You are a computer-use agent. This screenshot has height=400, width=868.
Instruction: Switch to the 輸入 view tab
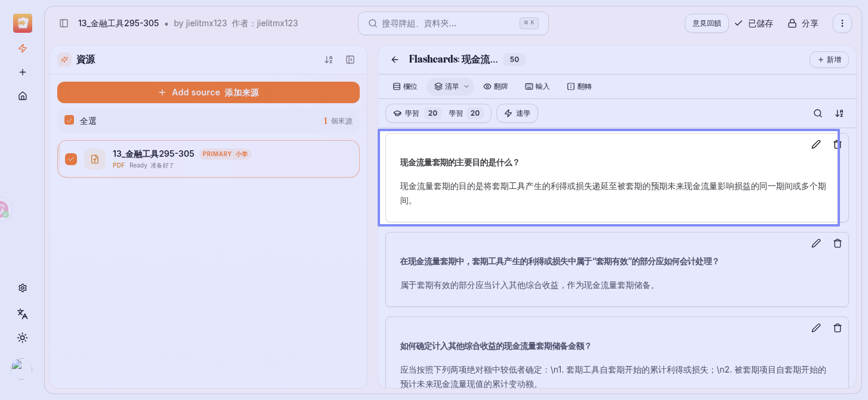(x=537, y=86)
